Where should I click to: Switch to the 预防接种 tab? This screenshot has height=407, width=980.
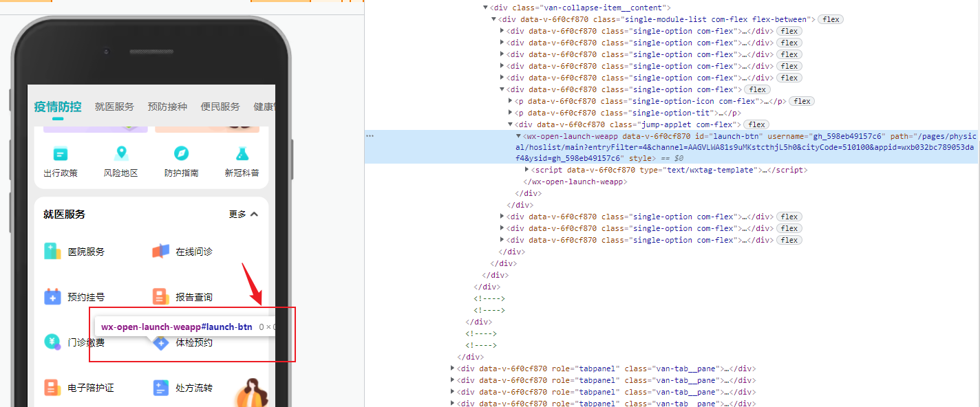click(x=167, y=107)
